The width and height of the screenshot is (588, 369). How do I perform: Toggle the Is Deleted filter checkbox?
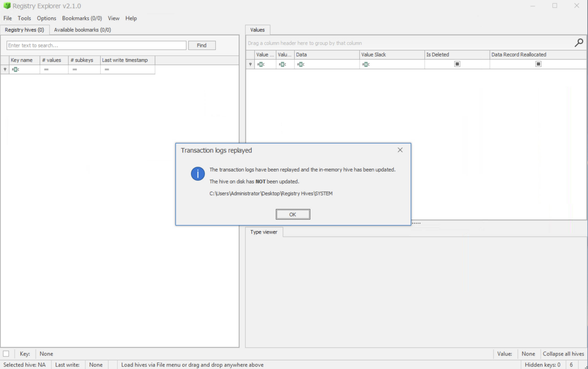(457, 64)
